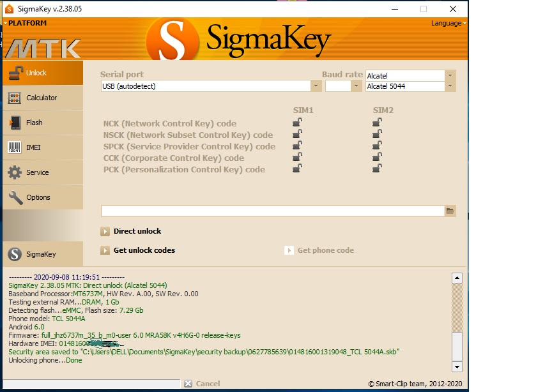
Task: Go to the IMEI section
Action: coord(43,147)
